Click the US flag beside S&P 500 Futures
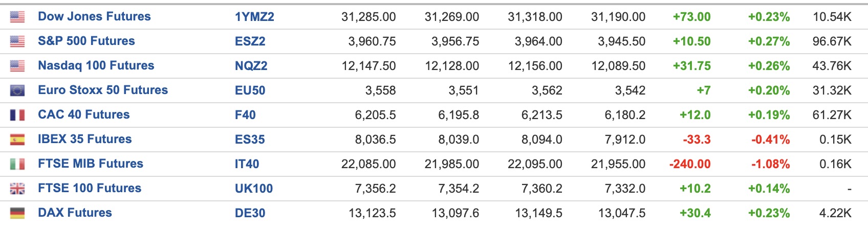 point(17,41)
